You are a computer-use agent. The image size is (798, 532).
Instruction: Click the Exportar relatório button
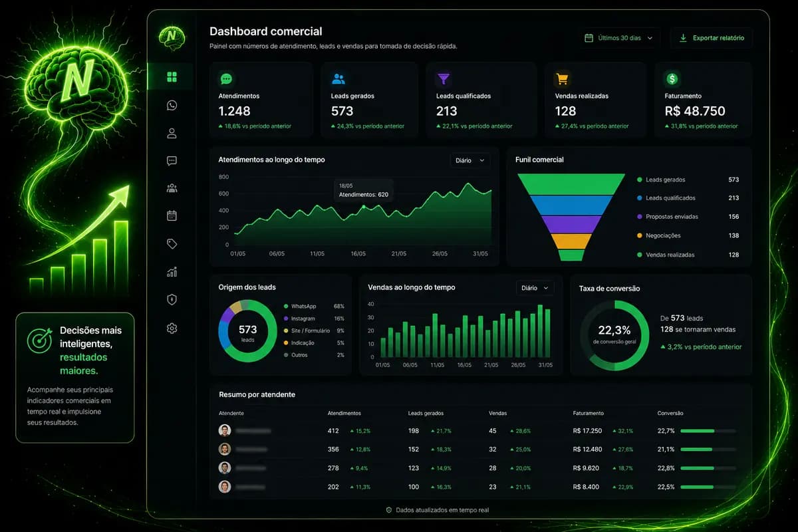712,38
